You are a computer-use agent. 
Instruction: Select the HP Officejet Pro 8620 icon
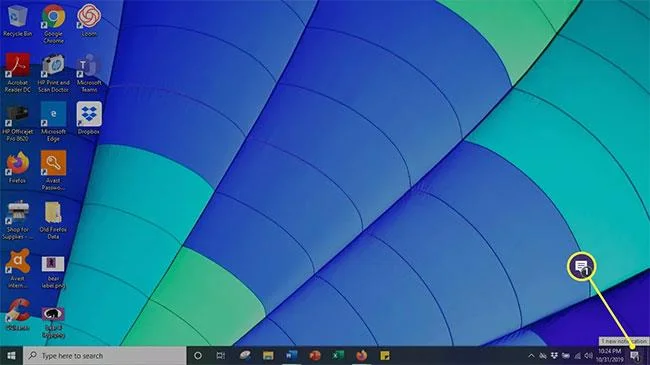(x=17, y=122)
